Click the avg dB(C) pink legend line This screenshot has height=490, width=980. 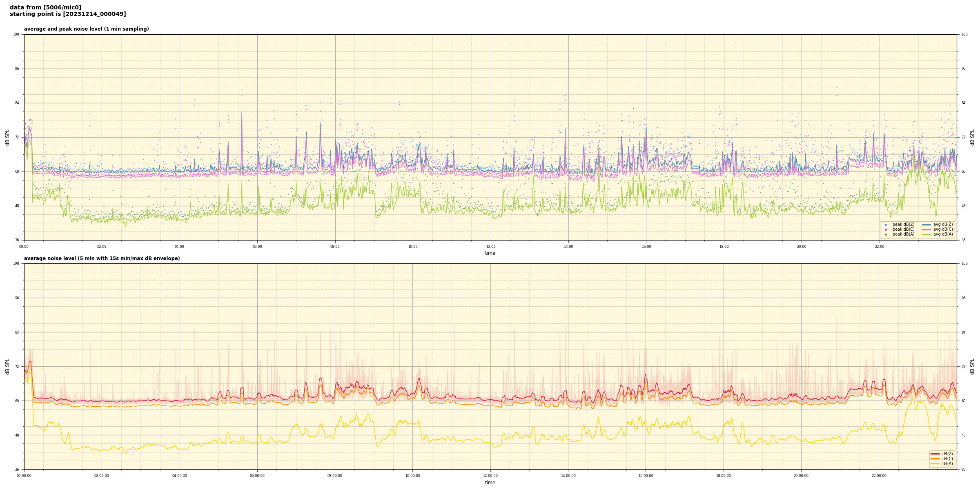926,229
